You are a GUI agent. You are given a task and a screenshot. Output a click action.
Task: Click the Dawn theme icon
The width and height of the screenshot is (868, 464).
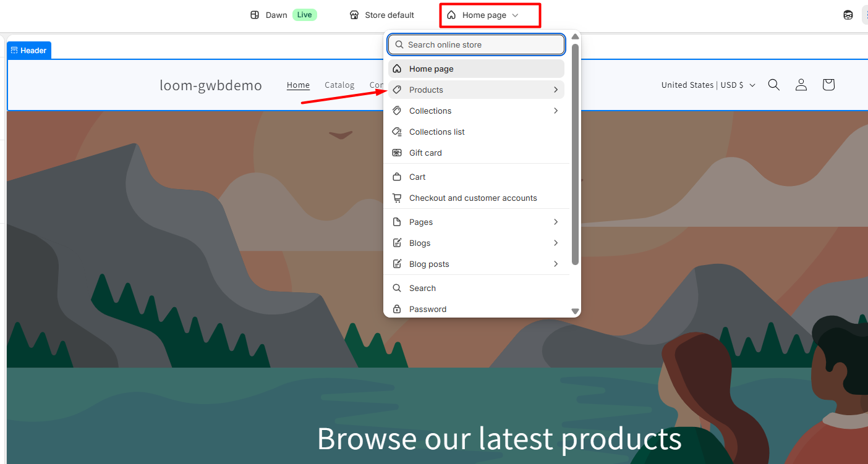point(255,15)
